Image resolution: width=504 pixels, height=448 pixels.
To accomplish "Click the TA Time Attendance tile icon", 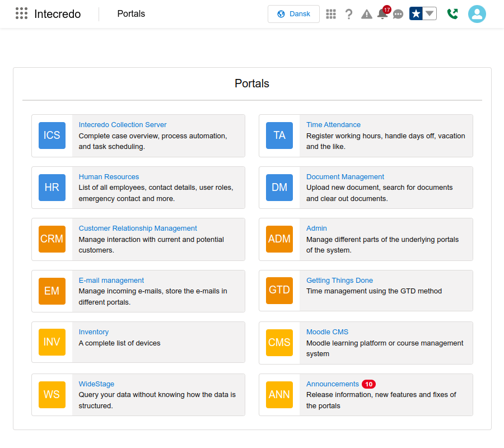I will tap(279, 136).
